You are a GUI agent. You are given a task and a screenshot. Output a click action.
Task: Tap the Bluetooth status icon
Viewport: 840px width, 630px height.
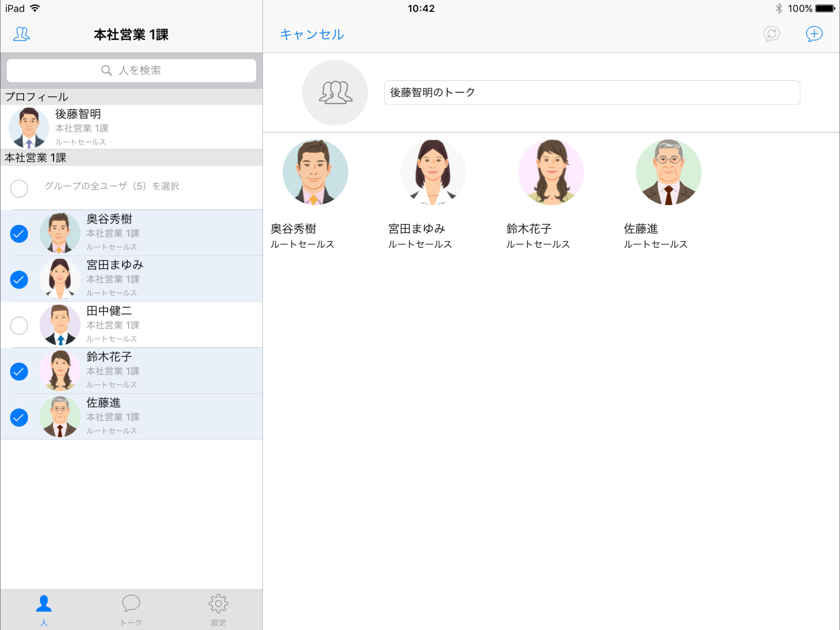[x=779, y=8]
